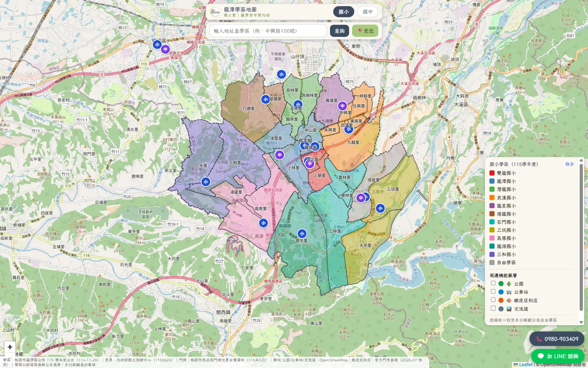The image size is (588, 368).
Task: Click the 三坑國小 legend entry text
Action: tap(506, 230)
